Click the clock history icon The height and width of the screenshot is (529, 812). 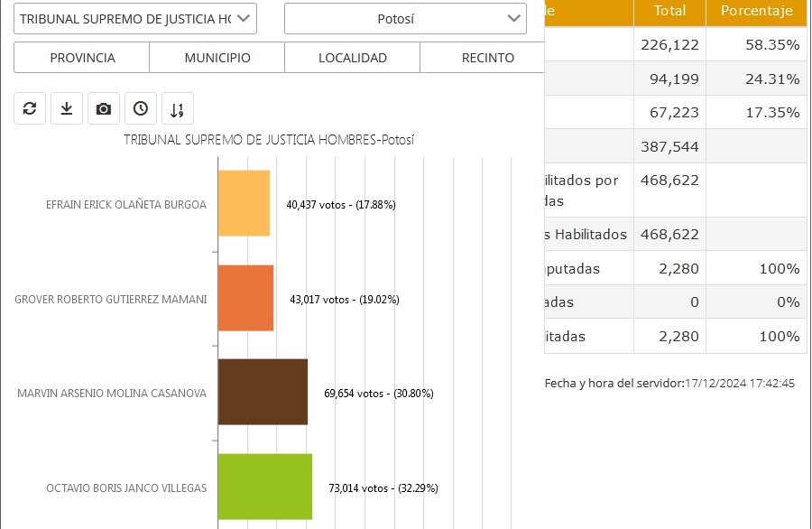(x=141, y=108)
